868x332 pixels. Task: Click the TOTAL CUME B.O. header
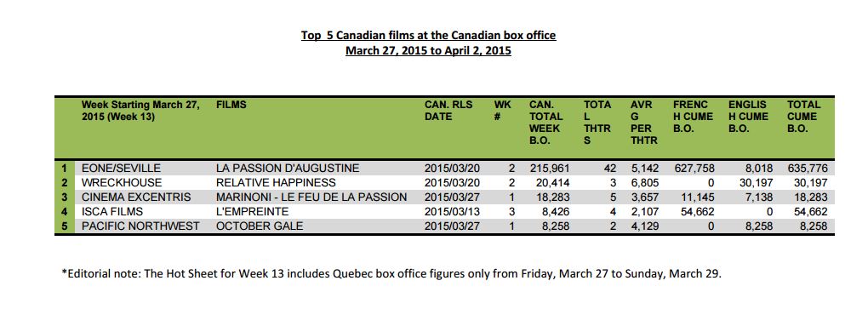pyautogui.click(x=804, y=116)
